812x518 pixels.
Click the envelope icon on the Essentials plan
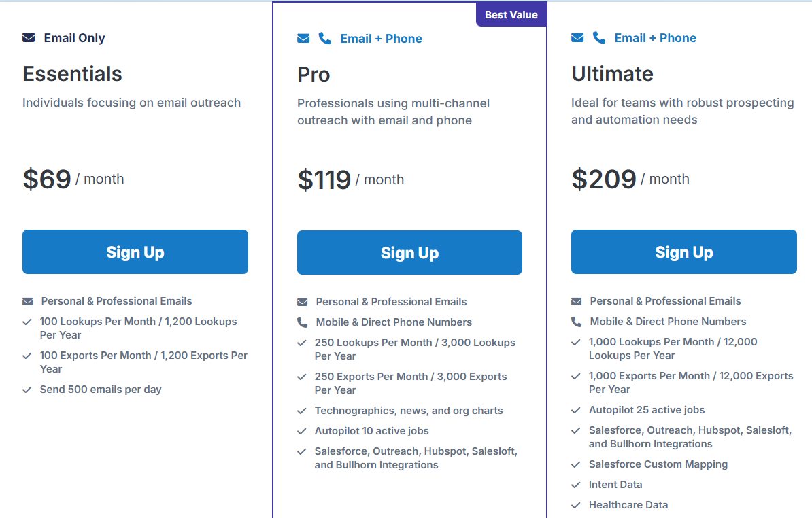pos(28,37)
